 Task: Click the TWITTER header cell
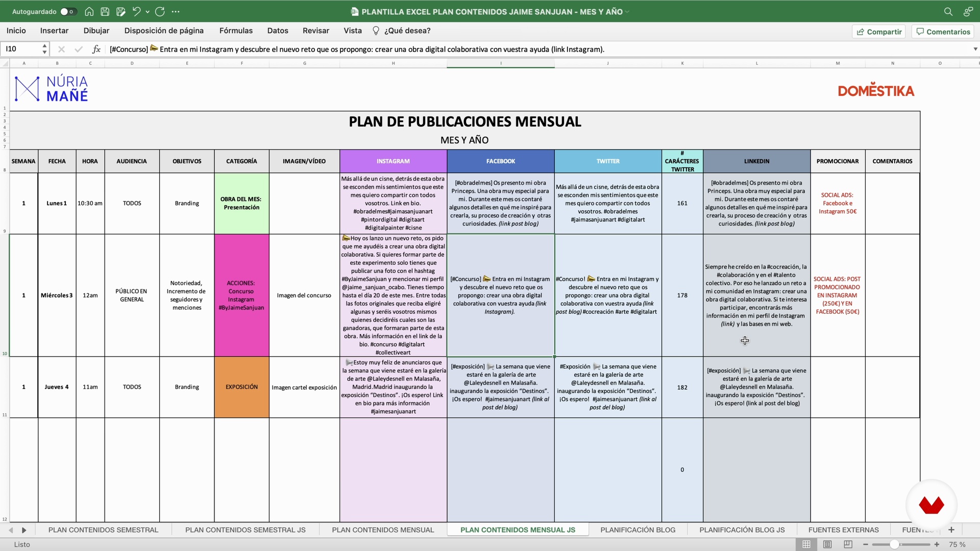(x=608, y=161)
